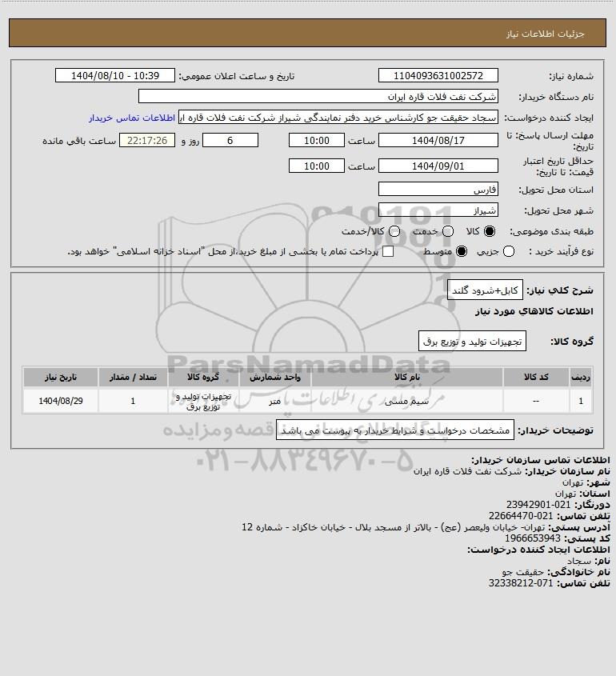The height and width of the screenshot is (676, 616).
Task: Click the اطلاعات ایجاد کننده درخواست heading
Action: (538, 550)
